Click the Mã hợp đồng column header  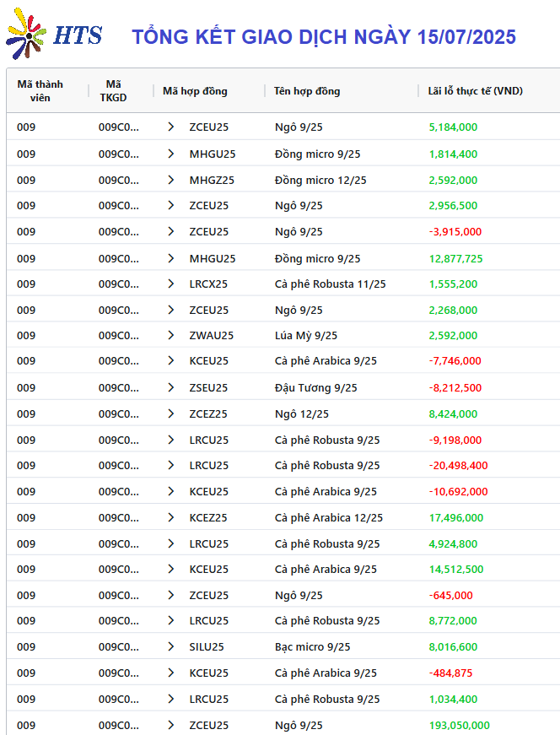click(195, 91)
